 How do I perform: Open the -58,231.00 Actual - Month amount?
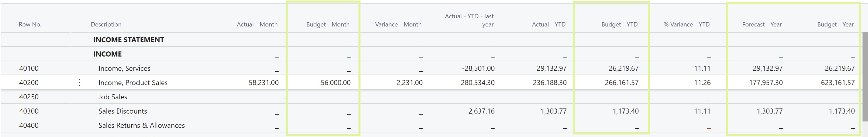(262, 83)
